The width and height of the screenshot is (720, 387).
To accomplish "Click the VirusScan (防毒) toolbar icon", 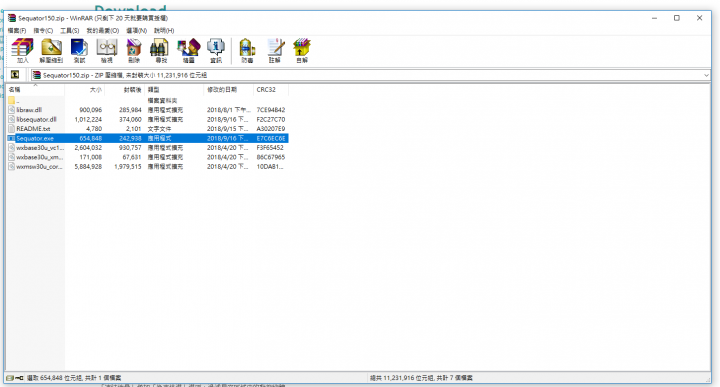I will tap(248, 50).
